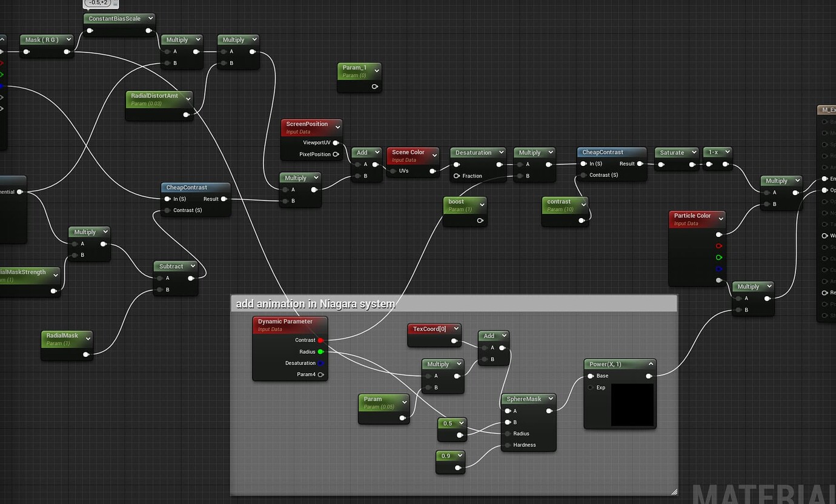Click the Hardness input pin on SphereMask

(x=508, y=445)
